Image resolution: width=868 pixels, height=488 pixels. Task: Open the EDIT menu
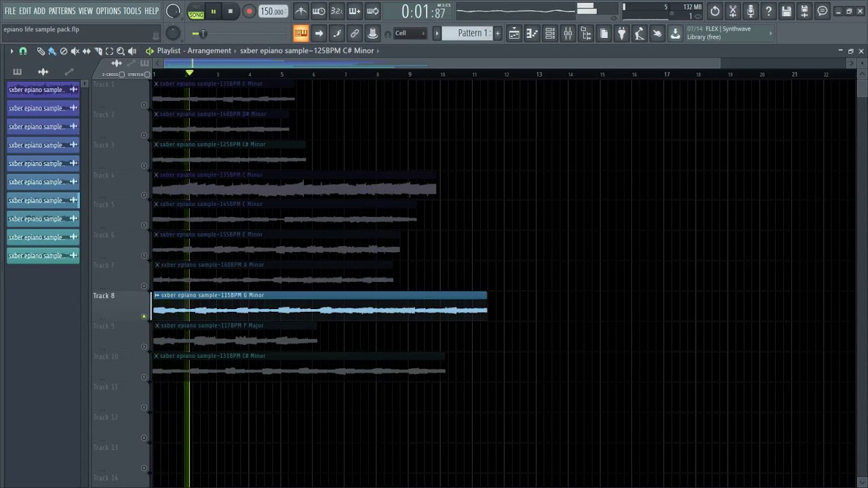(x=25, y=11)
